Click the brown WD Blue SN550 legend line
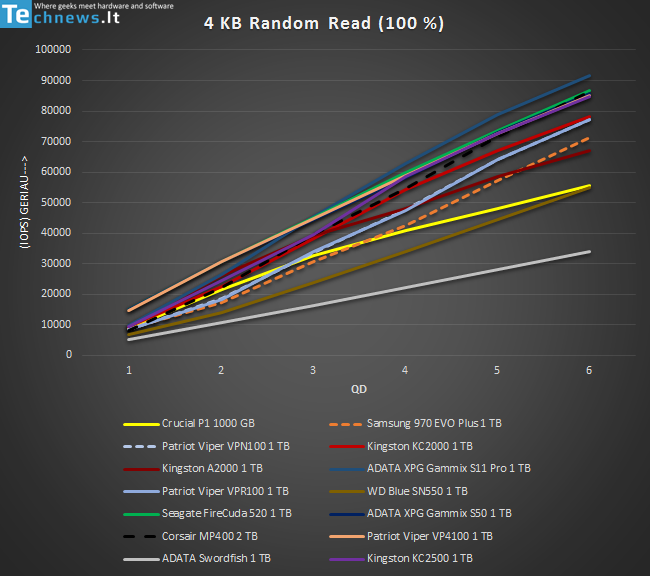This screenshot has height=576, width=650. coord(347,492)
